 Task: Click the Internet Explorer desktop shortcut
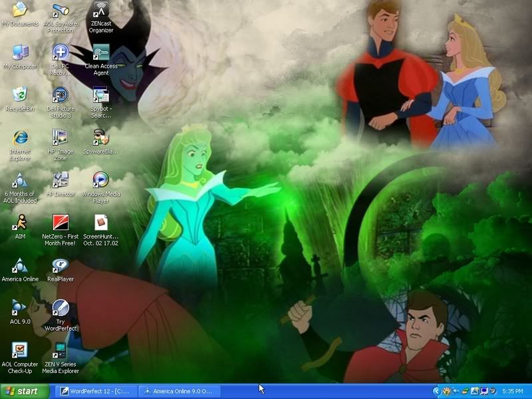click(20, 138)
